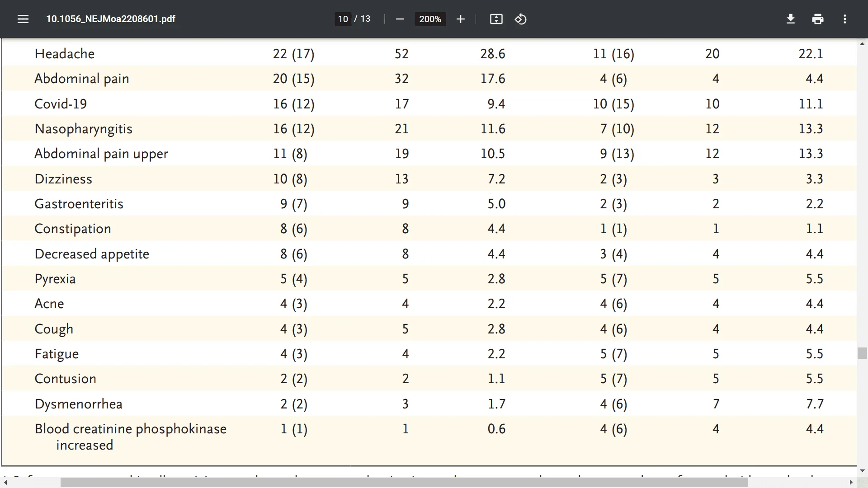Select the Contusion row label
This screenshot has height=488, width=868.
[x=66, y=379]
